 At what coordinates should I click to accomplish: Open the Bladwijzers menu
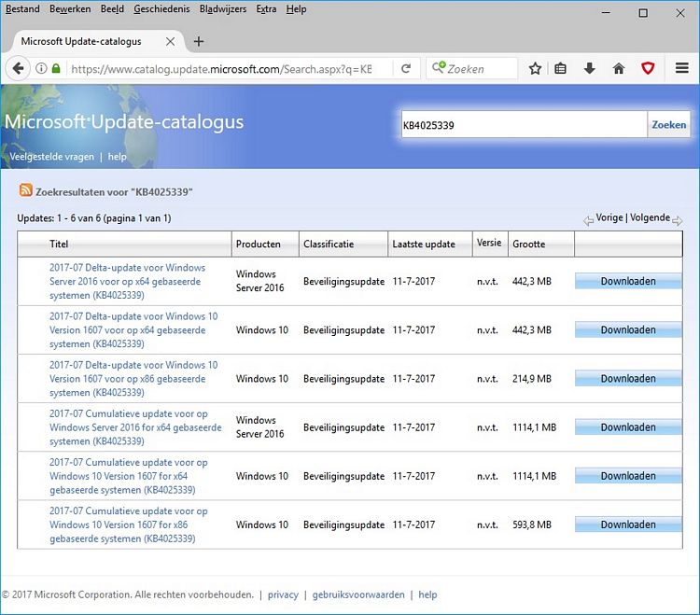[223, 9]
